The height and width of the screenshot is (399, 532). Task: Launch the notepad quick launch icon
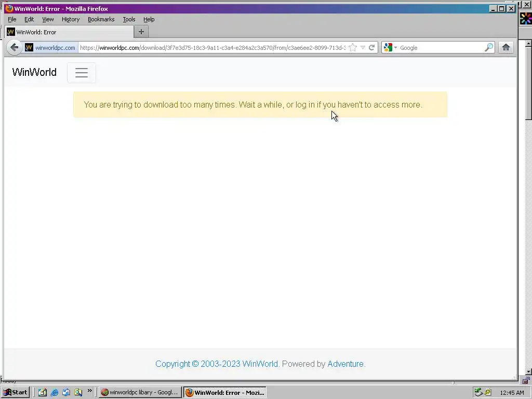[x=43, y=393]
